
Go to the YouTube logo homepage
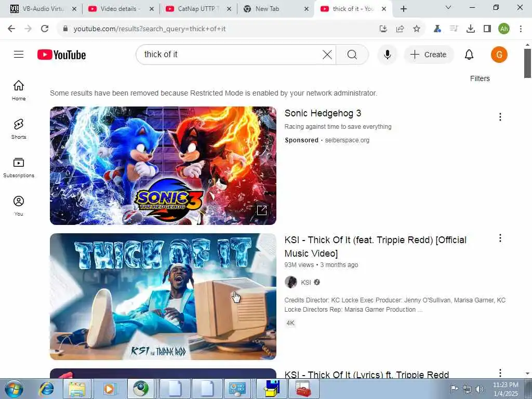pyautogui.click(x=61, y=55)
